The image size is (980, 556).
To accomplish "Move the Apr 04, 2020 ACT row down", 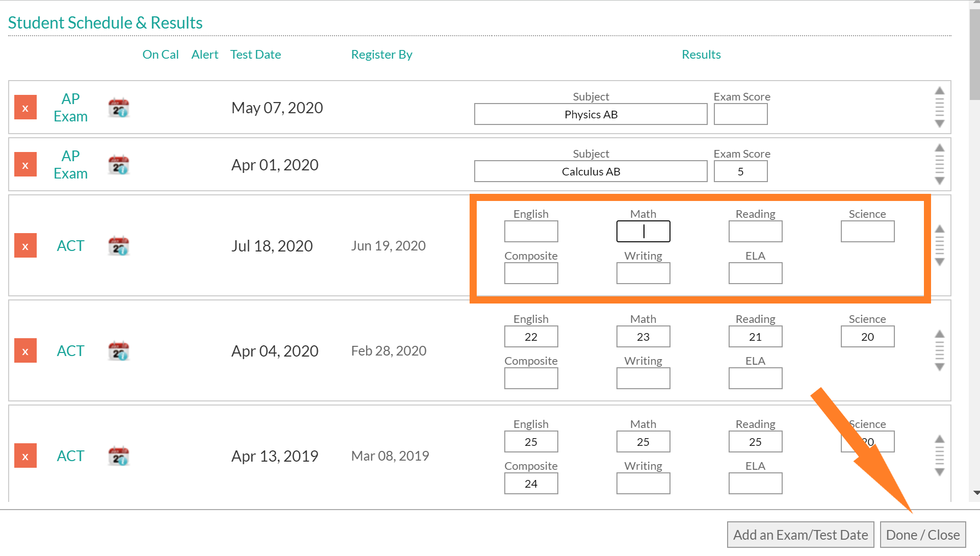I will (x=940, y=367).
